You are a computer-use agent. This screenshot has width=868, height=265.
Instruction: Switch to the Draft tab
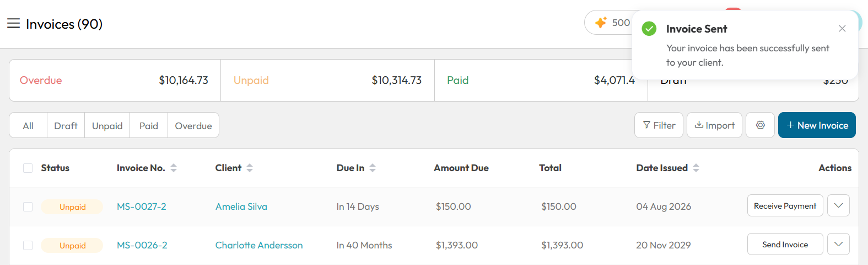[66, 126]
